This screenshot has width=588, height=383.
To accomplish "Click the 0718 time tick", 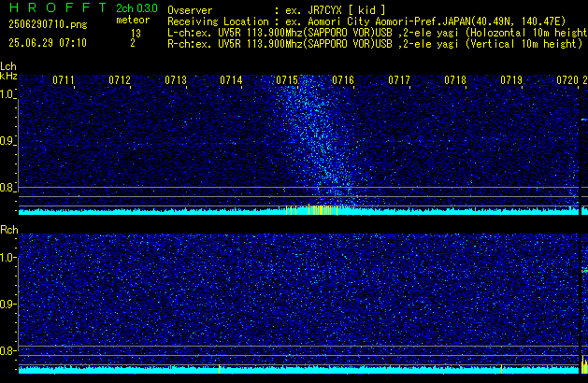I will [455, 80].
